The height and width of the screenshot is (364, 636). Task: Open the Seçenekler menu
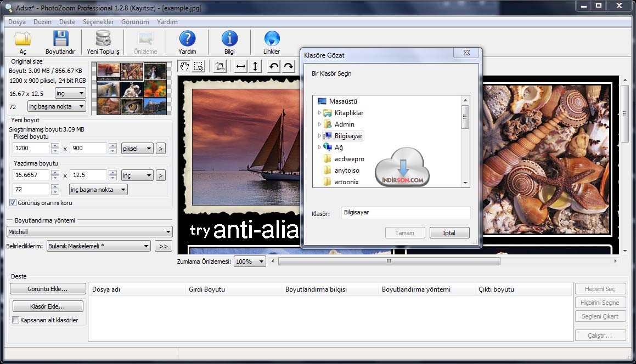[x=98, y=22]
